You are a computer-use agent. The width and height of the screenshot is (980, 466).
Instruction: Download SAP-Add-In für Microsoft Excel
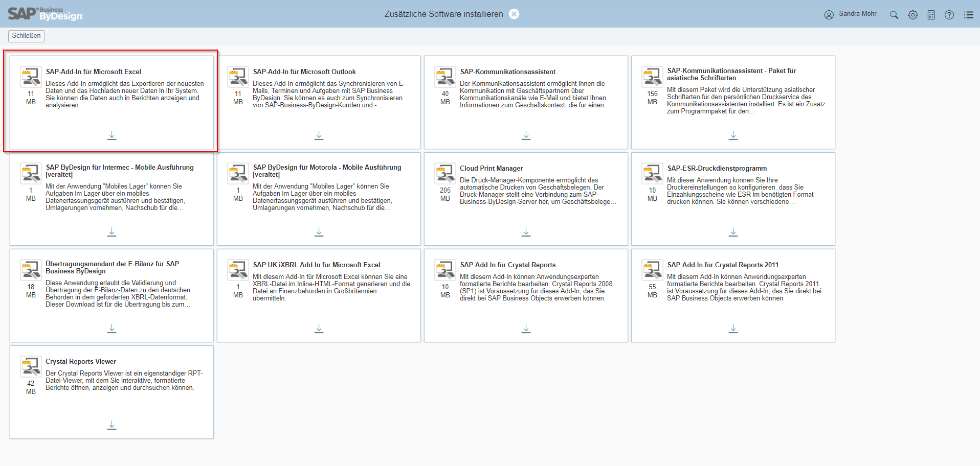[x=112, y=135]
